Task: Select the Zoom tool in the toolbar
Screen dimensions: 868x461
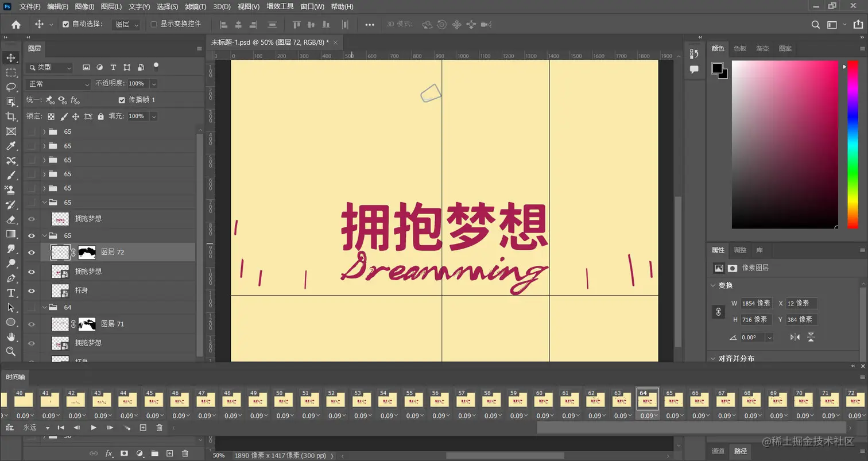Action: tap(11, 351)
